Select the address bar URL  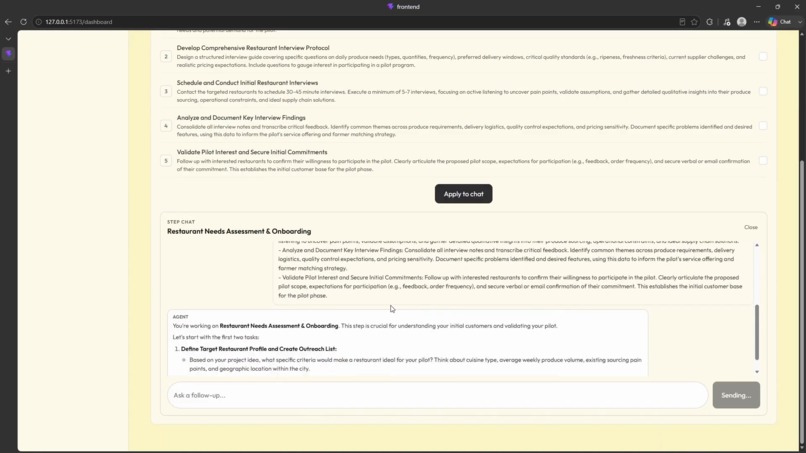pos(79,22)
